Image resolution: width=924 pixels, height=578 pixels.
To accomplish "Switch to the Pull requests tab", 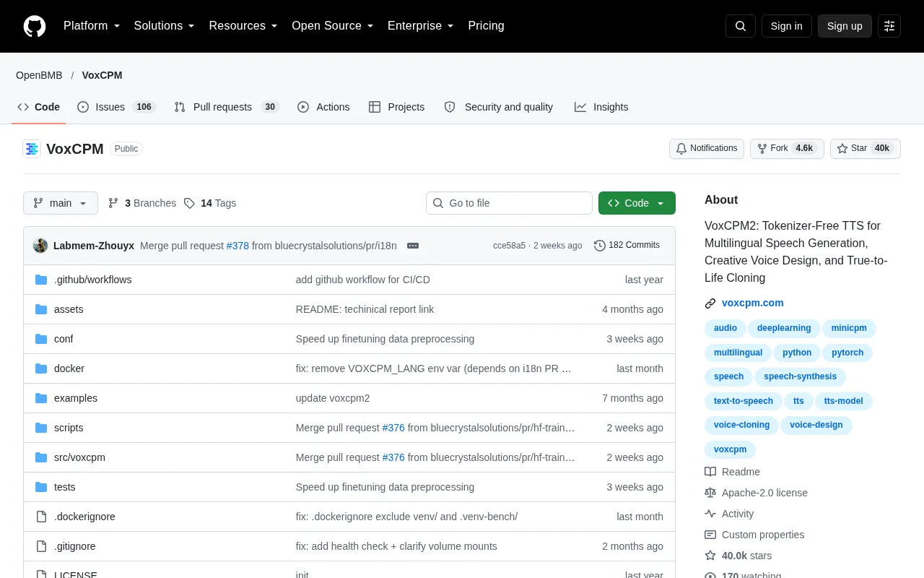I will click(x=227, y=107).
